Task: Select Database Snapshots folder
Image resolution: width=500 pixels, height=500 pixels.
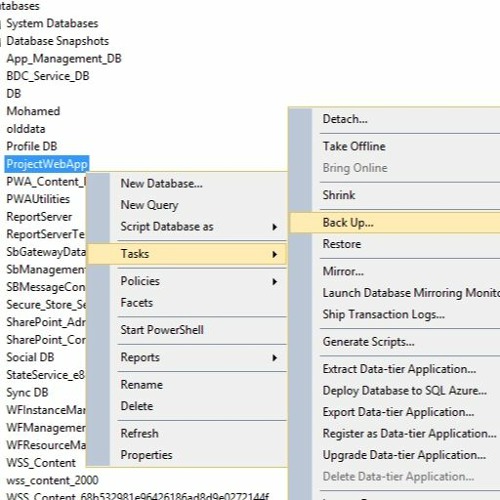Action: pos(57,41)
